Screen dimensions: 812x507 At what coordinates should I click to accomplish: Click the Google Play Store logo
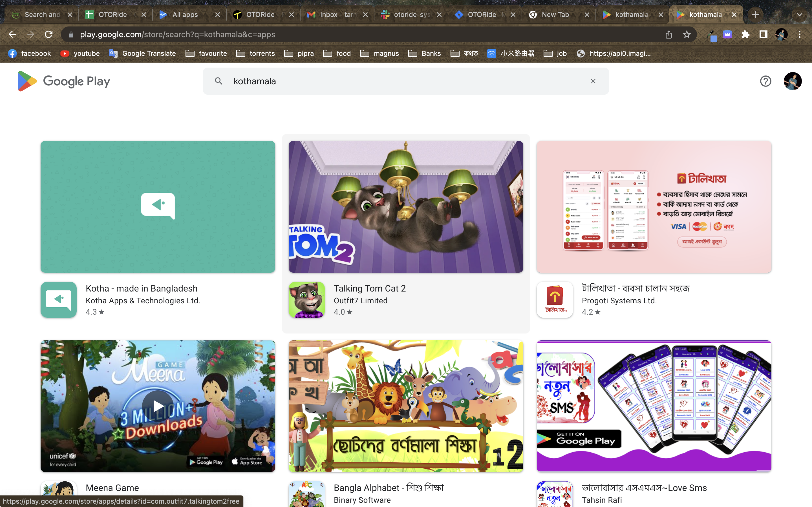[x=63, y=81]
